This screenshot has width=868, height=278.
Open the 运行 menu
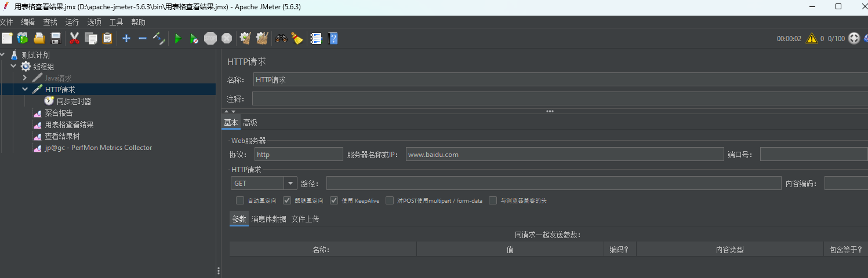click(72, 22)
